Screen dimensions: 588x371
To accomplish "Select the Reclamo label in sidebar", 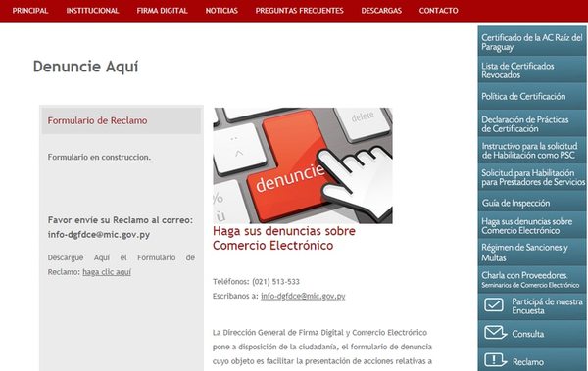I will point(528,361).
